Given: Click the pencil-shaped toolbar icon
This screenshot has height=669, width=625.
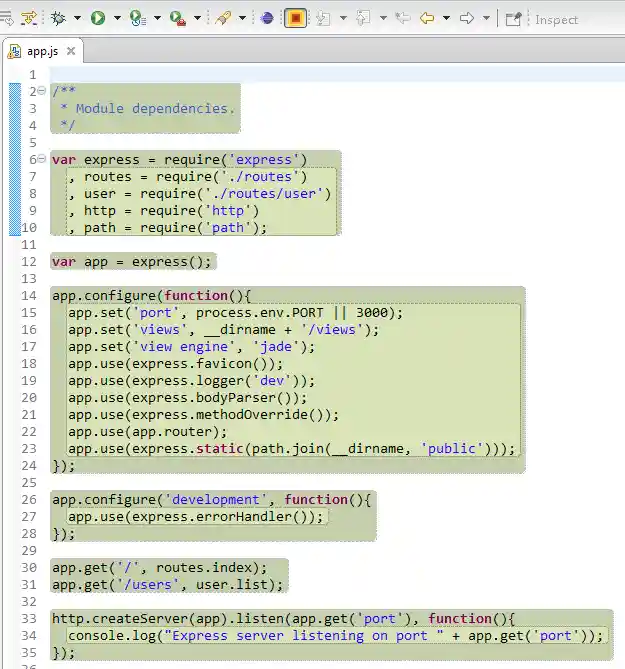Looking at the screenshot, I should click(x=225, y=18).
